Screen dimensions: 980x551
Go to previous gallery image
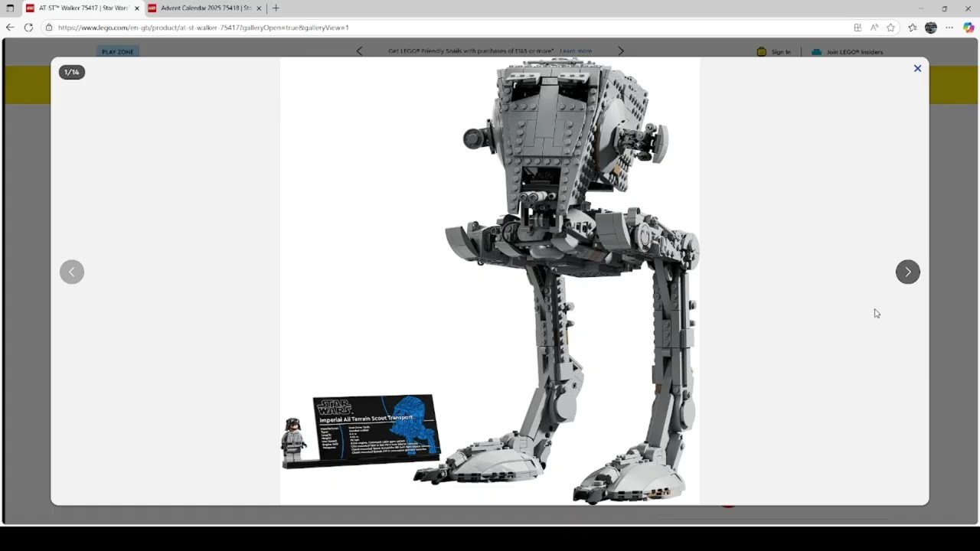point(72,272)
